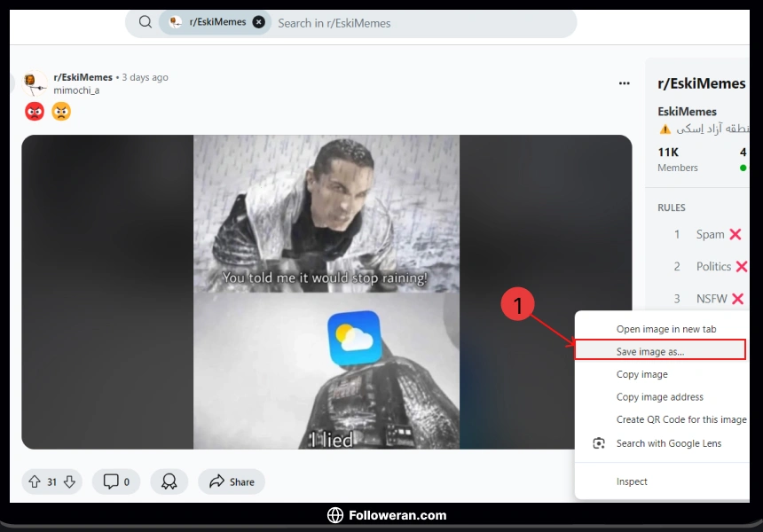Click the fuming face emoji reaction
Viewport: 763px width, 532px height.
pos(60,111)
